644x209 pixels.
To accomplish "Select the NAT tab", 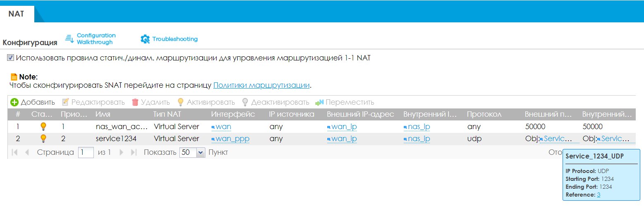I will 17,14.
